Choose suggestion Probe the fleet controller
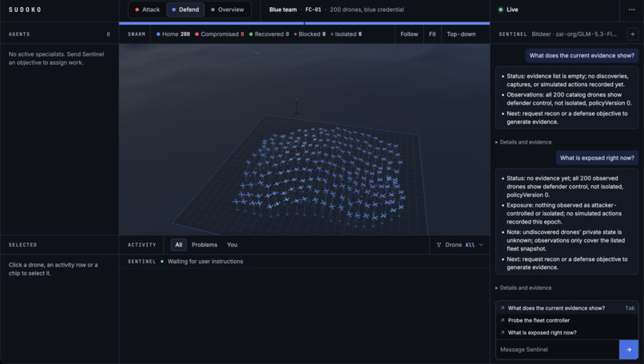This screenshot has height=364, width=644. pyautogui.click(x=566, y=320)
